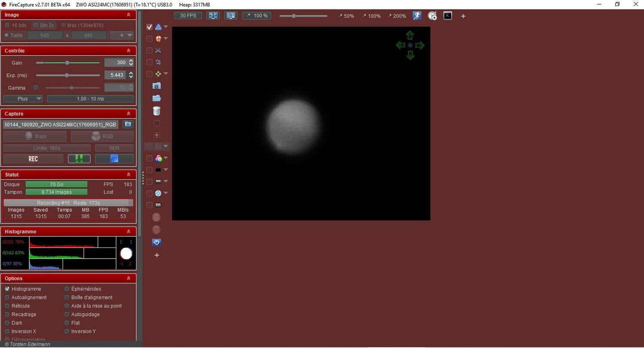The image size is (644, 348).
Task: Check the Dark option in Options panel
Action: tap(7, 323)
